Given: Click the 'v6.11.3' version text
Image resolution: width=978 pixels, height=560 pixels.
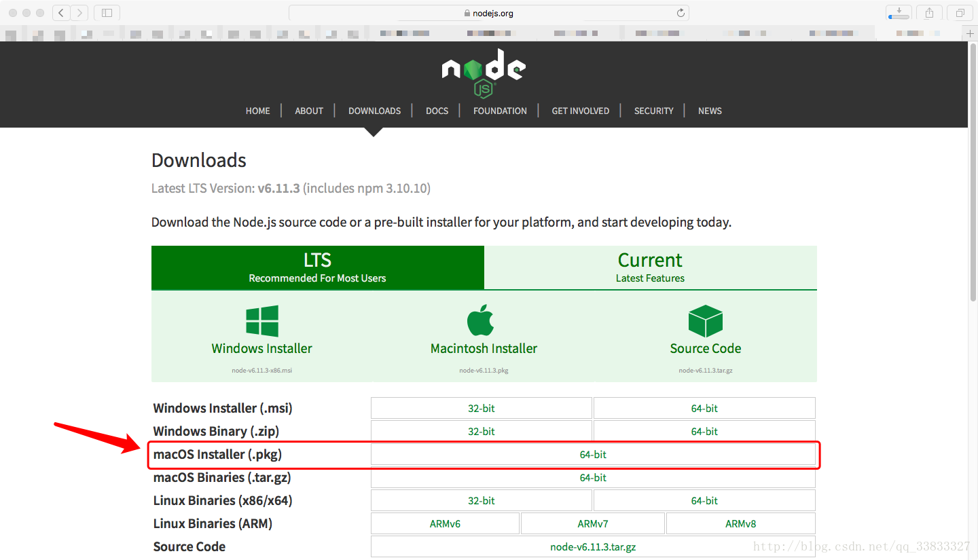Looking at the screenshot, I should point(278,188).
